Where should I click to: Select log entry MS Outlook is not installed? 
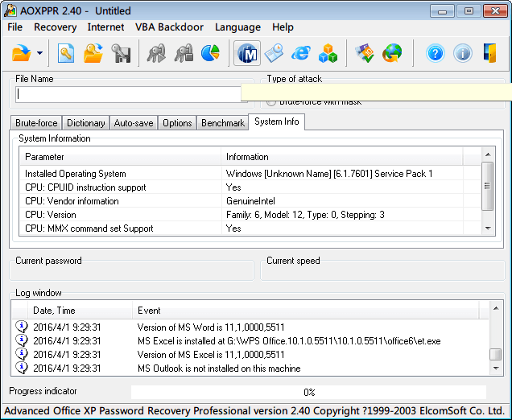coord(250,369)
